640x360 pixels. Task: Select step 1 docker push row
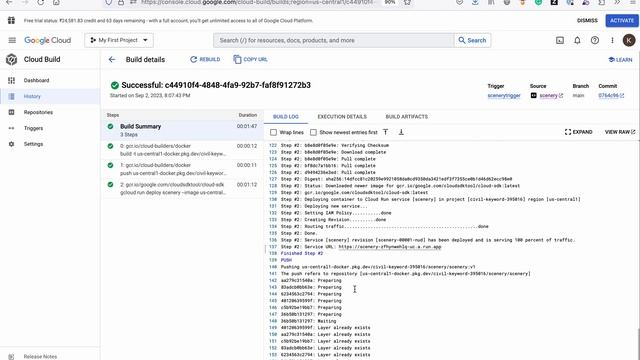(x=182, y=169)
